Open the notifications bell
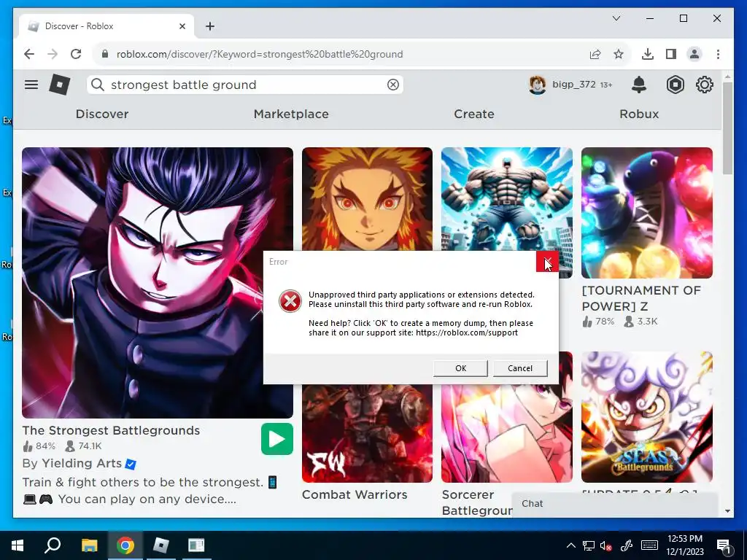Image resolution: width=747 pixels, height=560 pixels. [x=639, y=85]
